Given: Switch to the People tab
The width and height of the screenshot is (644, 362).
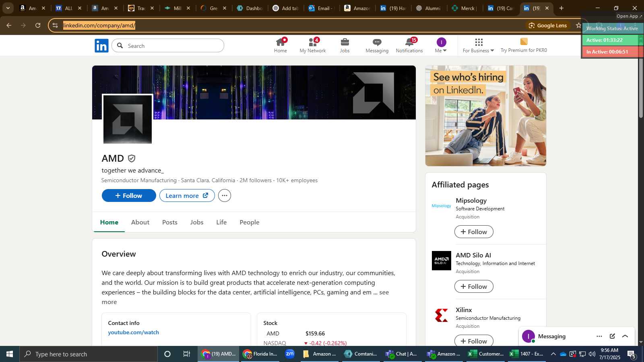Looking at the screenshot, I should click(x=250, y=222).
